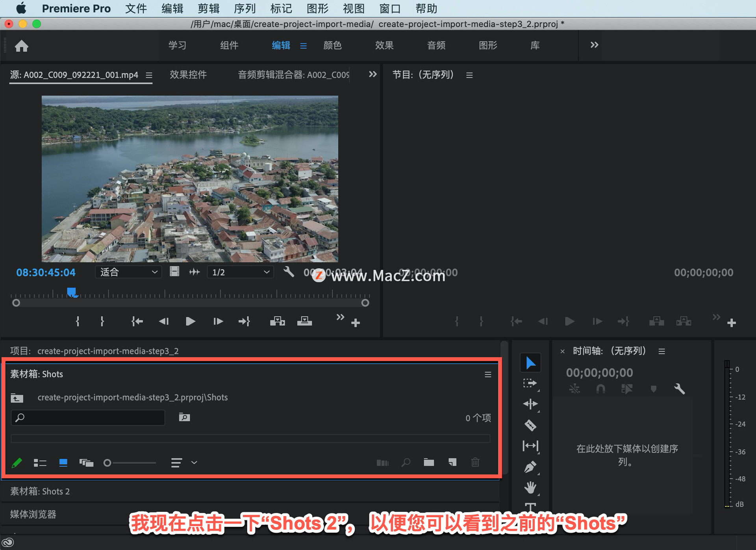This screenshot has width=756, height=550.
Task: Play the source clip
Action: point(190,321)
